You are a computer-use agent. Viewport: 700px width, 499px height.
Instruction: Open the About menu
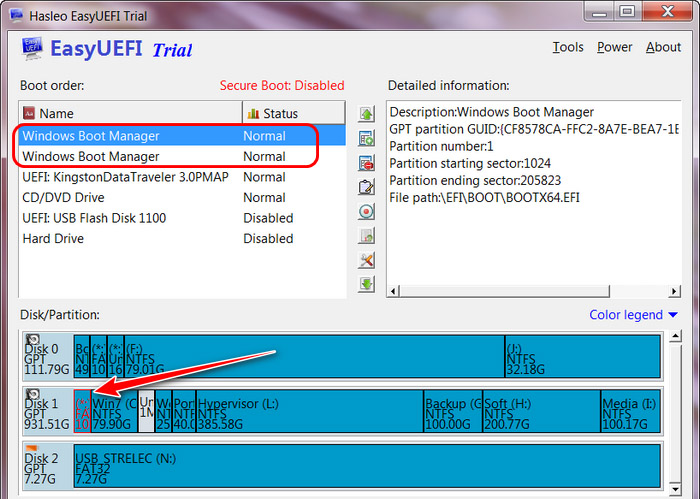click(663, 47)
